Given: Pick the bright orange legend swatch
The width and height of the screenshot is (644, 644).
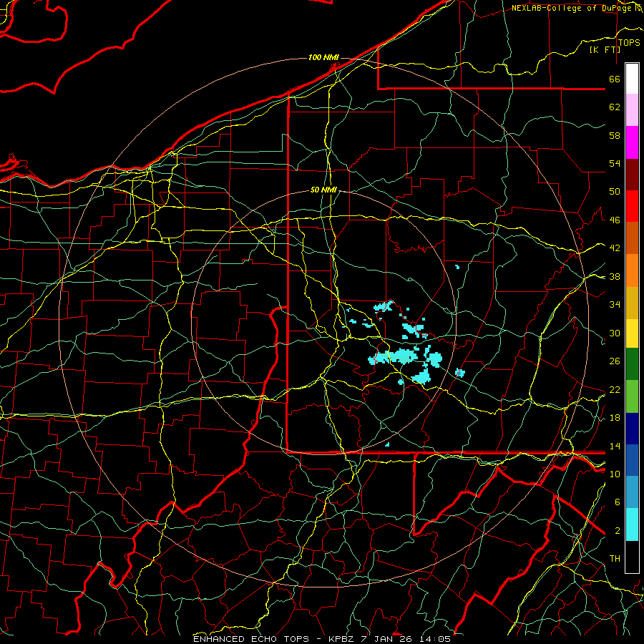Looking at the screenshot, I should [632, 270].
